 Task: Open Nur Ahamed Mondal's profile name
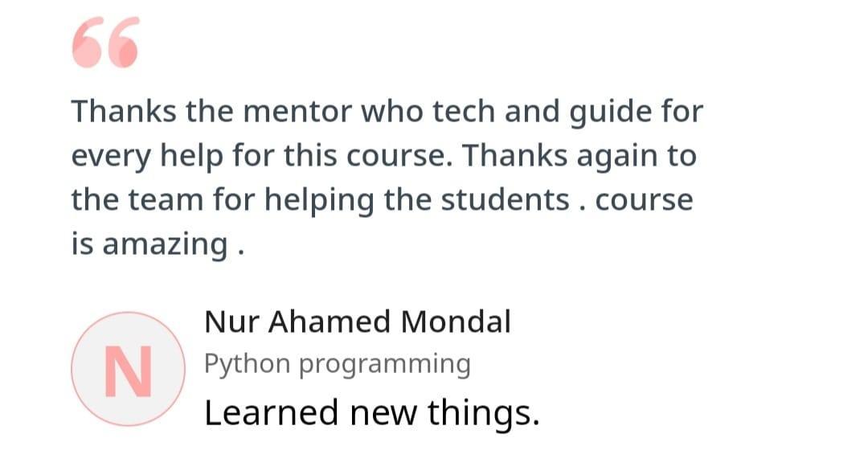pos(357,322)
